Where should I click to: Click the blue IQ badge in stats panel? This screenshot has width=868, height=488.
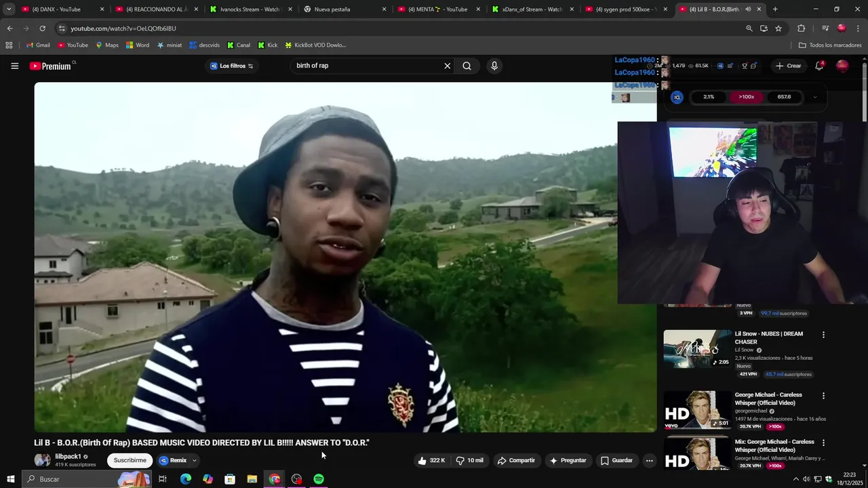coord(677,97)
